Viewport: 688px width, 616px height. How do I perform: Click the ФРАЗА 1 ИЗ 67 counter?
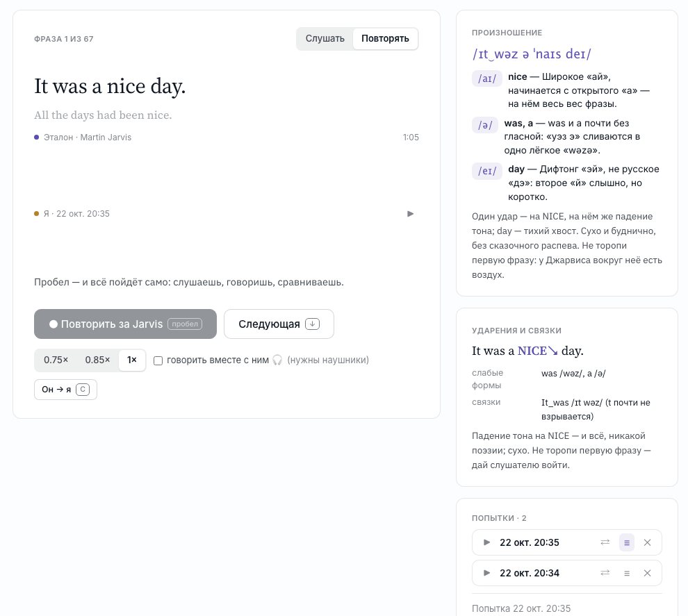[64, 39]
